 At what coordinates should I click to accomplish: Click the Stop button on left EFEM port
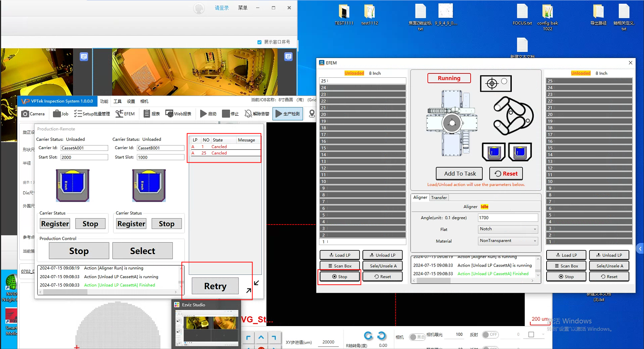click(x=340, y=277)
